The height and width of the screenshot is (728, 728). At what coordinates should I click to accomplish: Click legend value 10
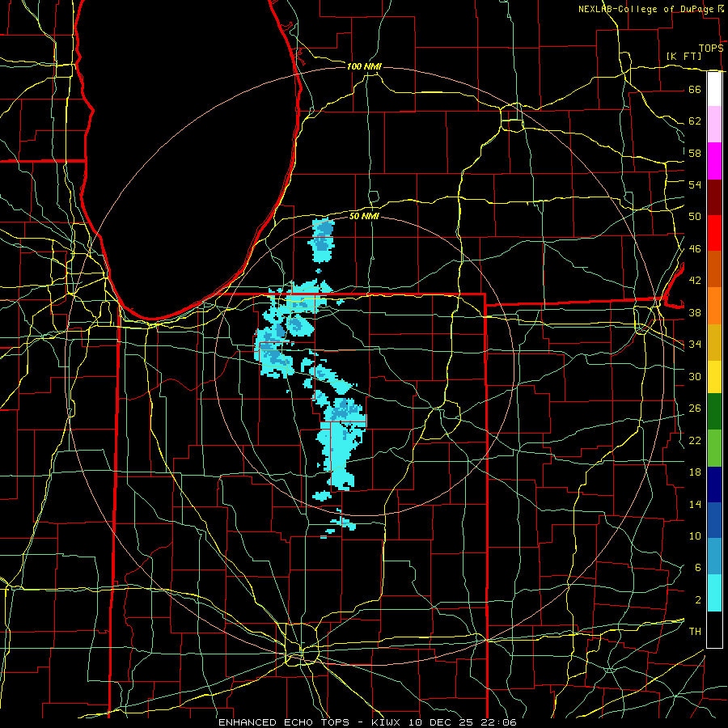click(695, 536)
